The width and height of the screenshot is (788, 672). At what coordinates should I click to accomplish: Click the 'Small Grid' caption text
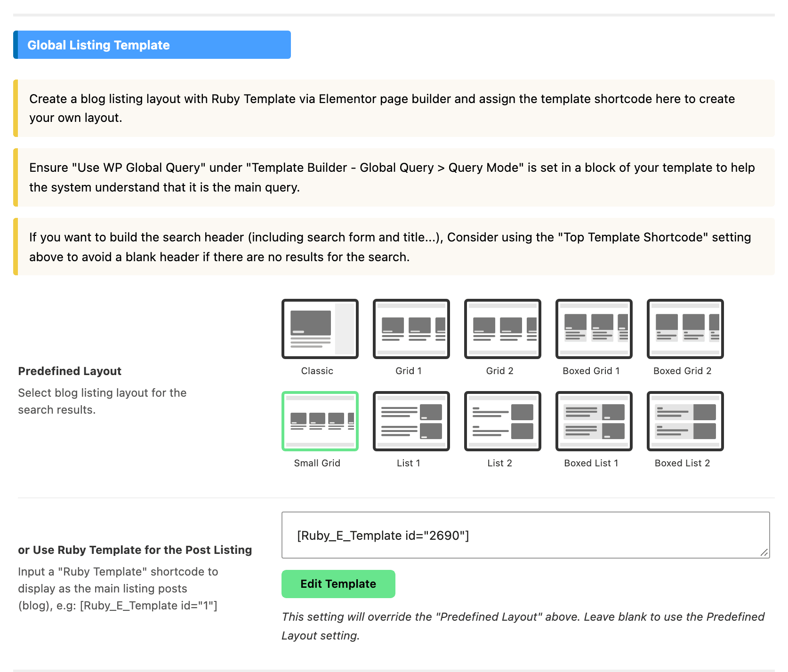pos(317,463)
